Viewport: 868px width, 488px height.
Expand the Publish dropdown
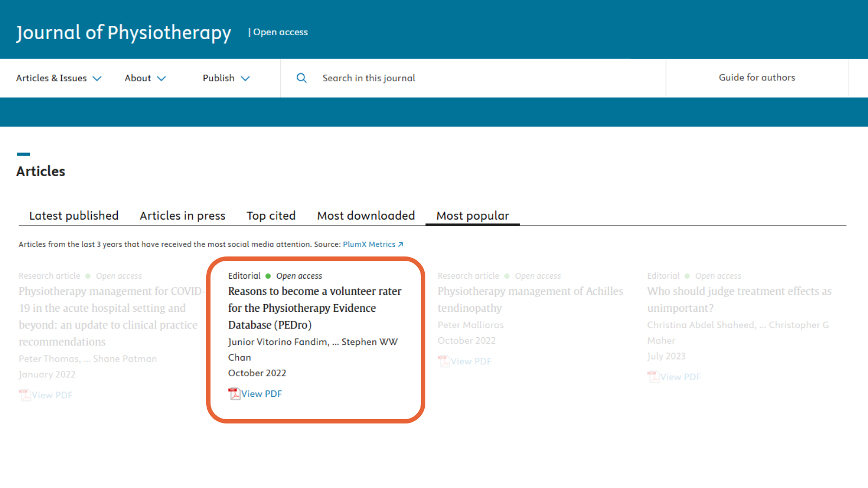[226, 78]
